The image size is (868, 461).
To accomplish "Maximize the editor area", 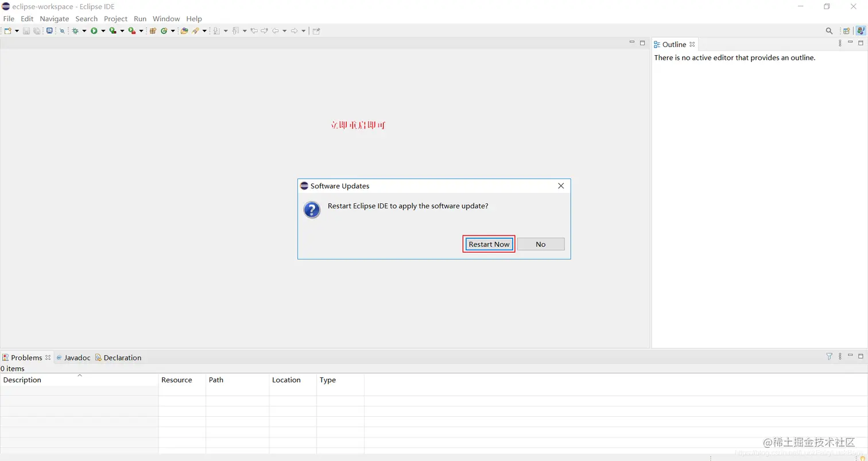I will pyautogui.click(x=642, y=43).
